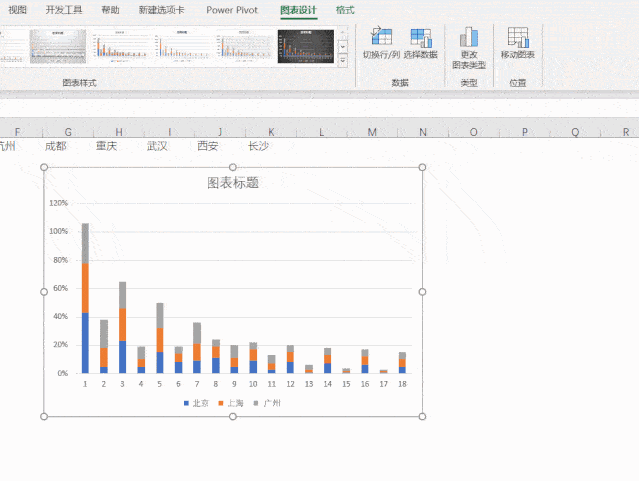Select the gray segment of bar 5
639x481 pixels.
tap(160, 316)
